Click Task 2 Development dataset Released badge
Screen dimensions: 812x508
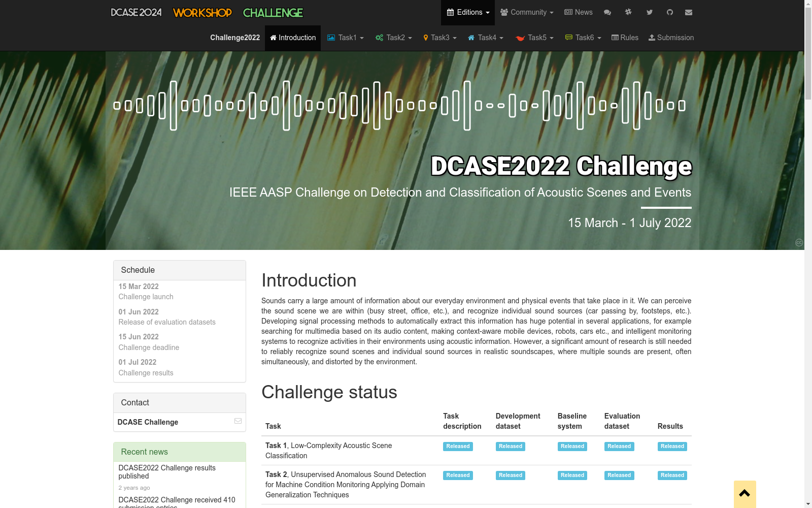[x=511, y=475]
